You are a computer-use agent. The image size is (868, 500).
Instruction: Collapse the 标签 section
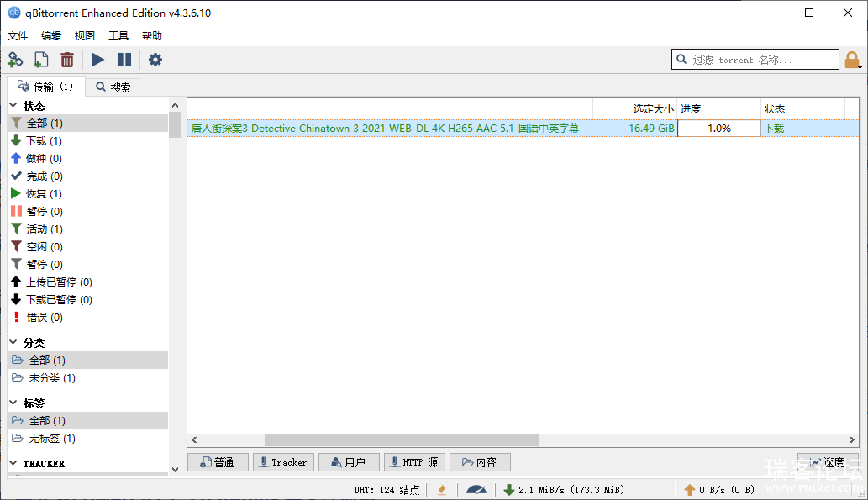click(x=13, y=403)
